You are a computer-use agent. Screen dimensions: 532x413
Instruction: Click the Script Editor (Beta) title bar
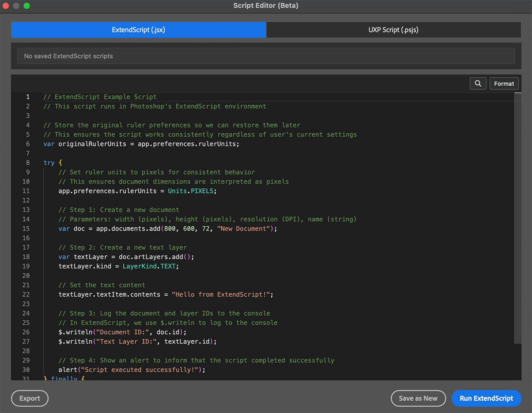266,5
